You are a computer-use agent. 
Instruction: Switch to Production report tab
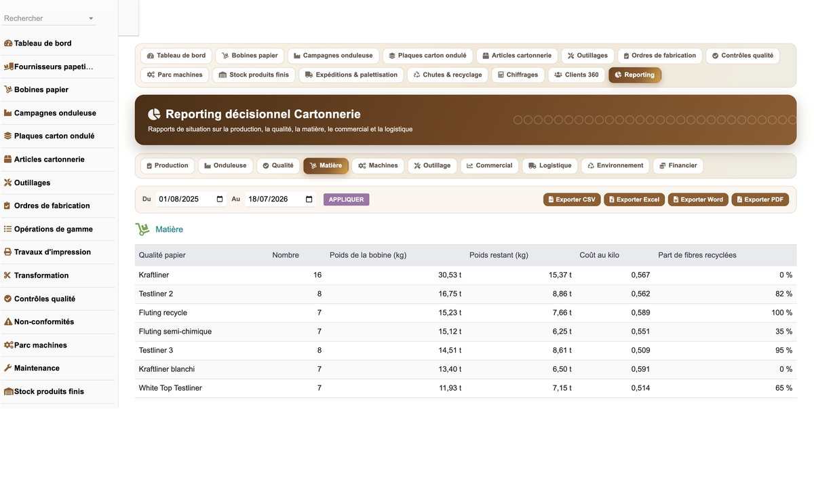click(x=168, y=166)
